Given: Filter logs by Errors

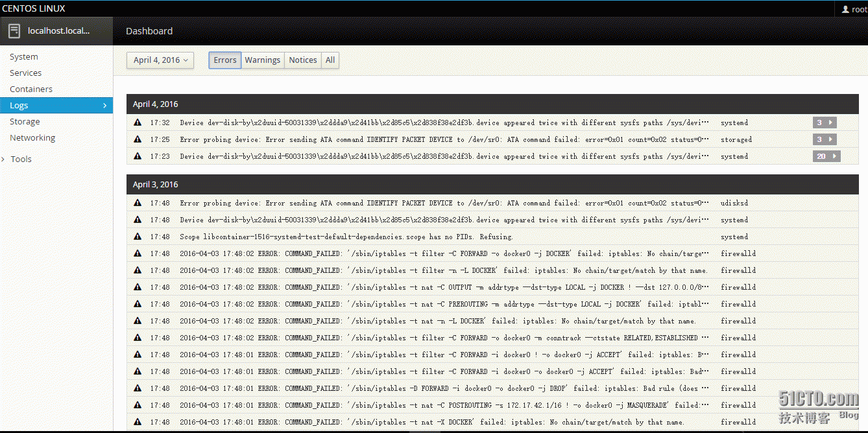Looking at the screenshot, I should coord(225,60).
